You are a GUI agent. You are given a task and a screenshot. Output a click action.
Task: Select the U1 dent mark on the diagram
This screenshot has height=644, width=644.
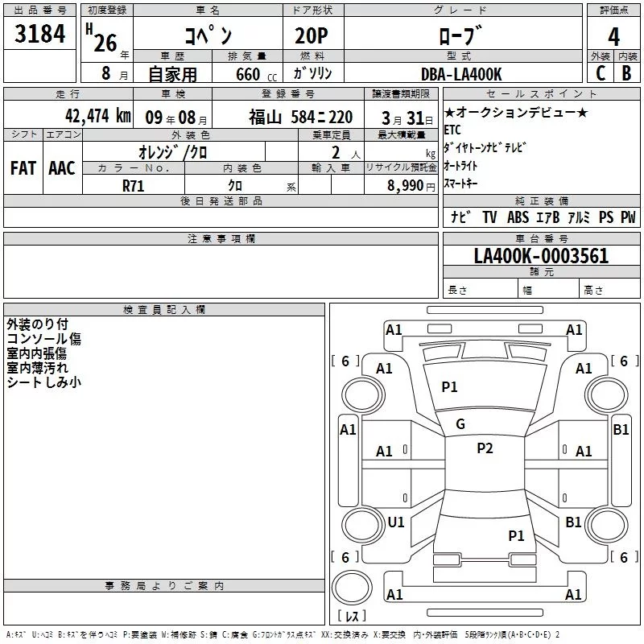(x=396, y=522)
